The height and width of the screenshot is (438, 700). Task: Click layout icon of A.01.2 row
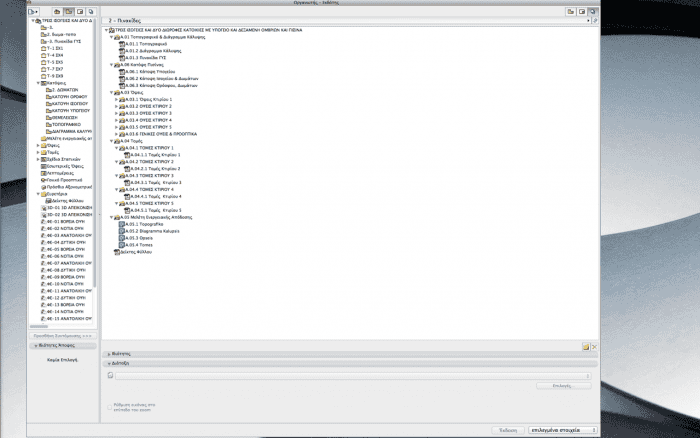click(x=122, y=51)
